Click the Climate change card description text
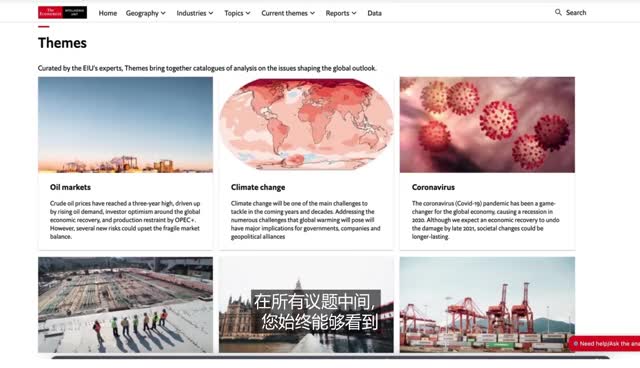The width and height of the screenshot is (640, 368). (305, 220)
